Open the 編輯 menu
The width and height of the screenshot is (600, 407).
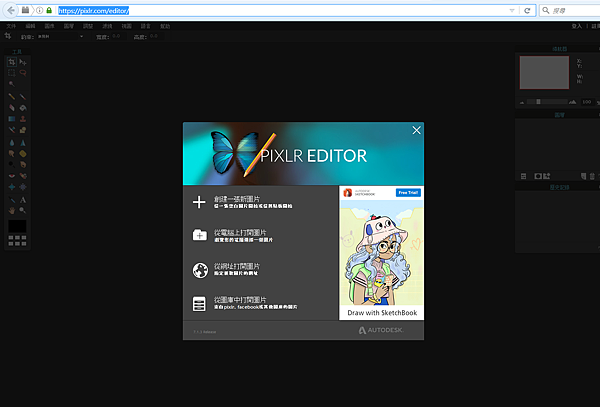(30, 26)
